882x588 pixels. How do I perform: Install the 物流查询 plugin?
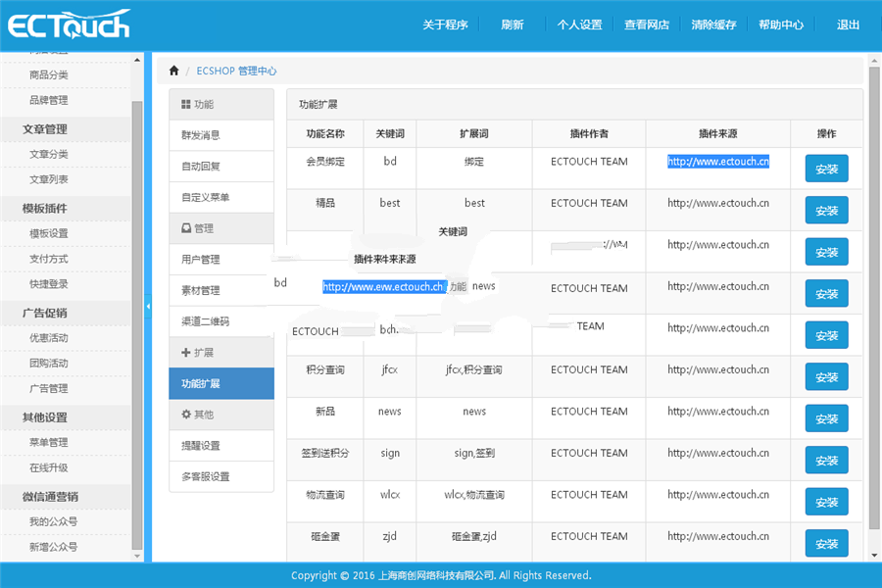826,502
